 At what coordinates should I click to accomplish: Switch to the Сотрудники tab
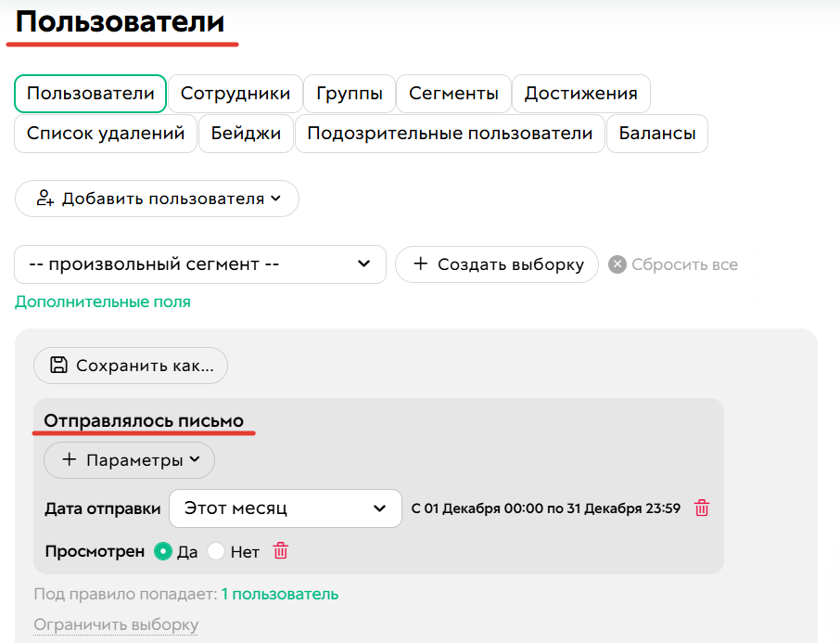(x=236, y=94)
